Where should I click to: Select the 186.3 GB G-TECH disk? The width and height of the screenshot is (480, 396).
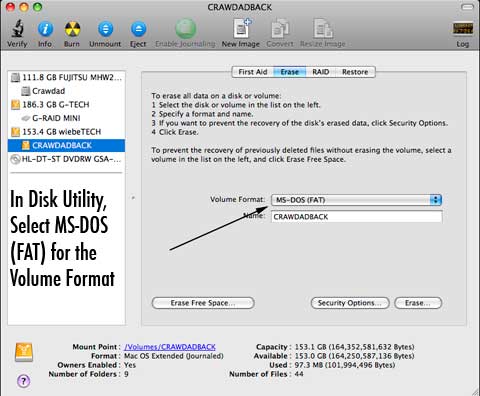coord(66,104)
